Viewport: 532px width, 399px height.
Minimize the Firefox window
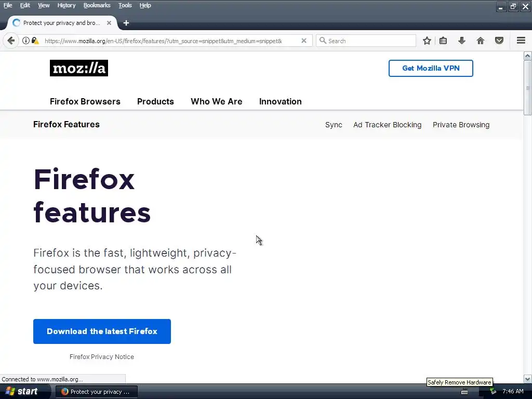[x=500, y=6]
